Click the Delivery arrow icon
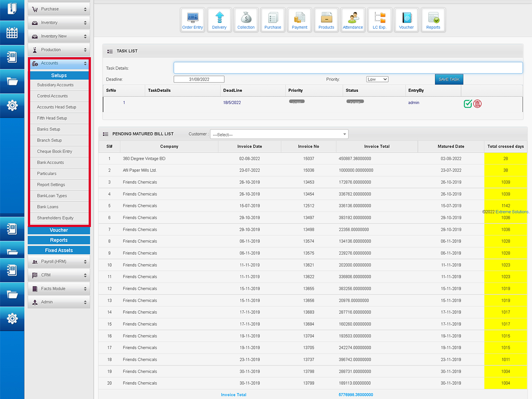The width and height of the screenshot is (532, 399). pos(219,20)
